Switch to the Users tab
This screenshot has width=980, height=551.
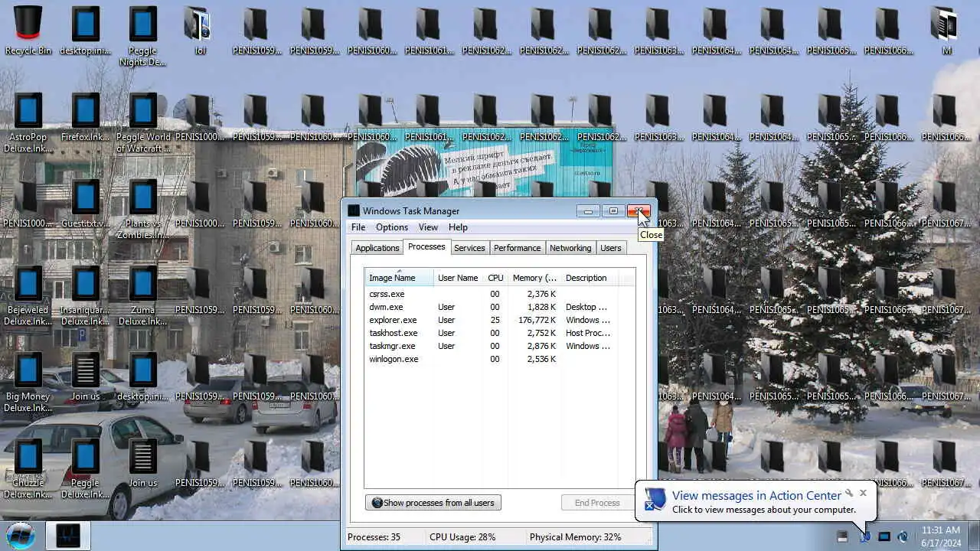[611, 248]
